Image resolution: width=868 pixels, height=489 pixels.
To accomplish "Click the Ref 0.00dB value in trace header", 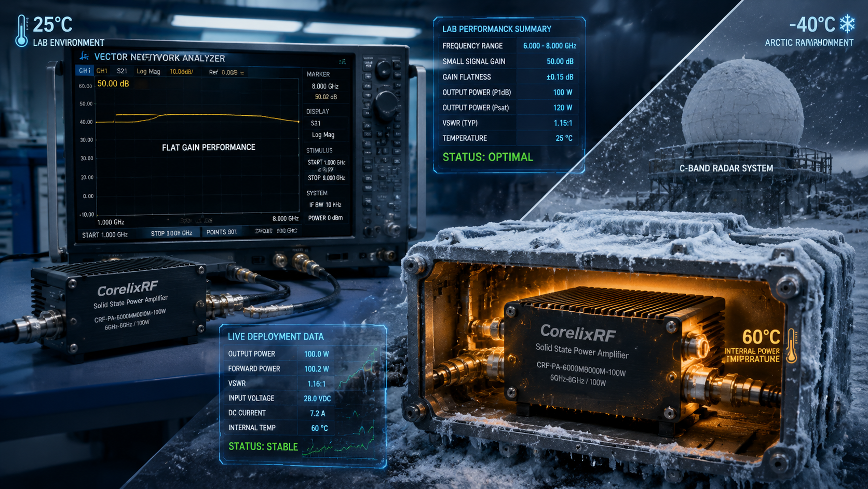I will pos(223,72).
